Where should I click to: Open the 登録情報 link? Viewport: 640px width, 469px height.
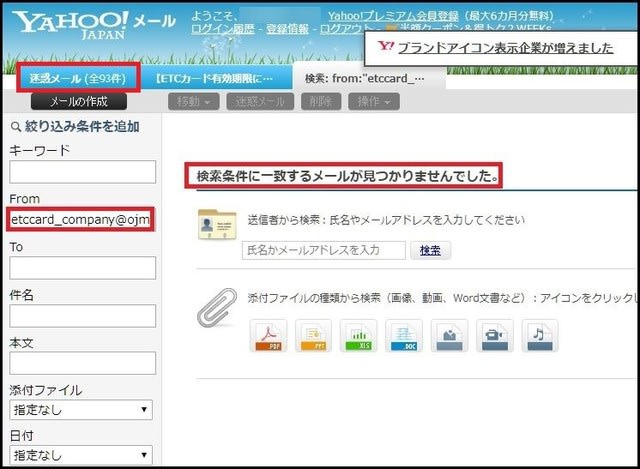(287, 29)
